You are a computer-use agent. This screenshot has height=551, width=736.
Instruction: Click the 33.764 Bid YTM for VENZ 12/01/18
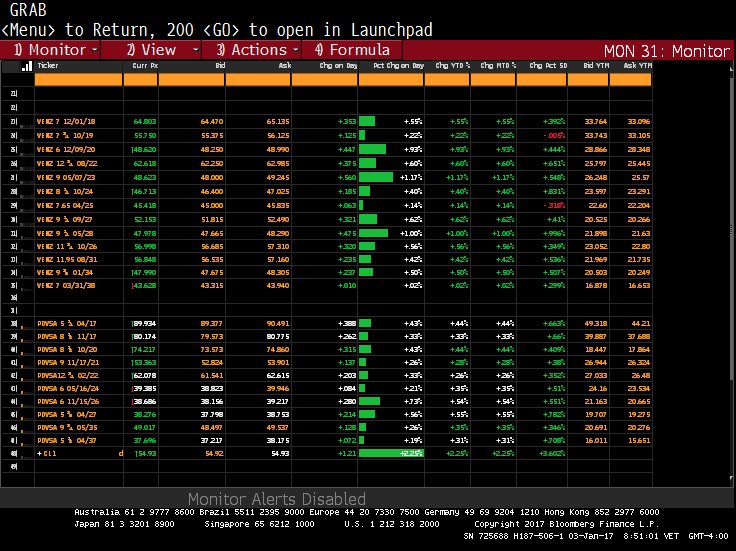596,122
